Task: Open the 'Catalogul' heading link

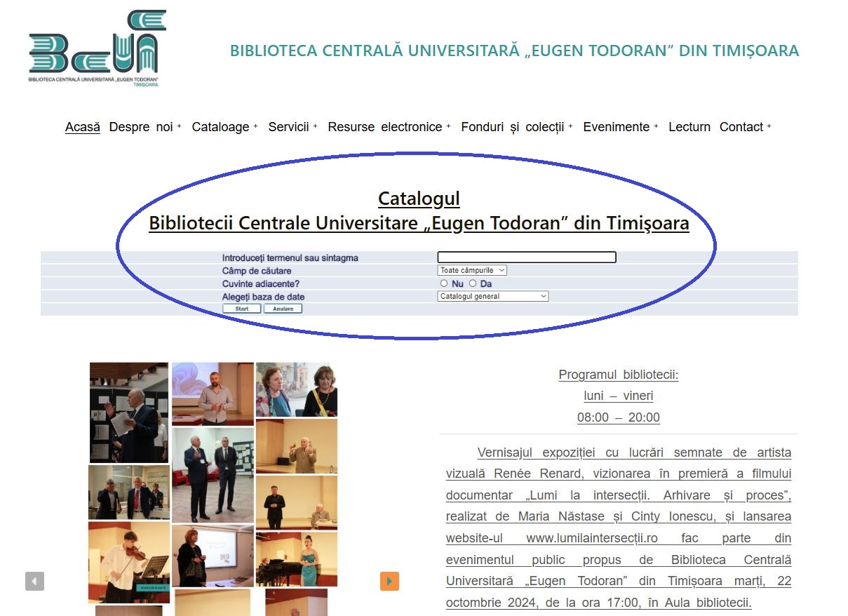Action: click(419, 199)
